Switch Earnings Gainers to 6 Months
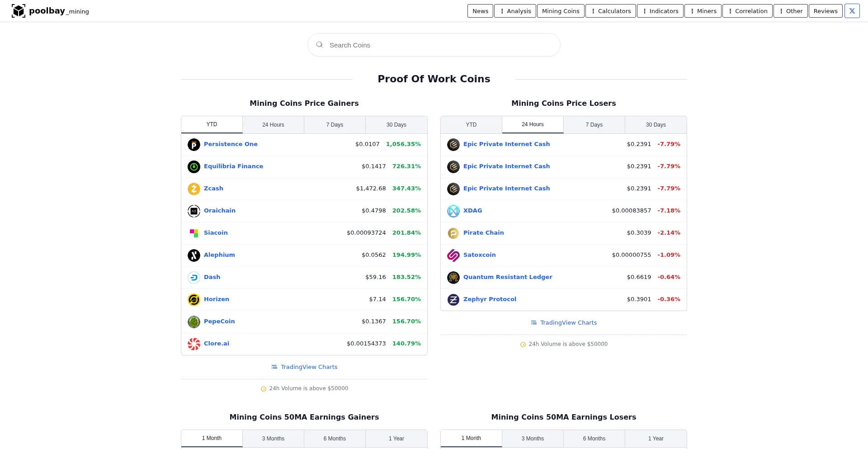 pyautogui.click(x=335, y=439)
